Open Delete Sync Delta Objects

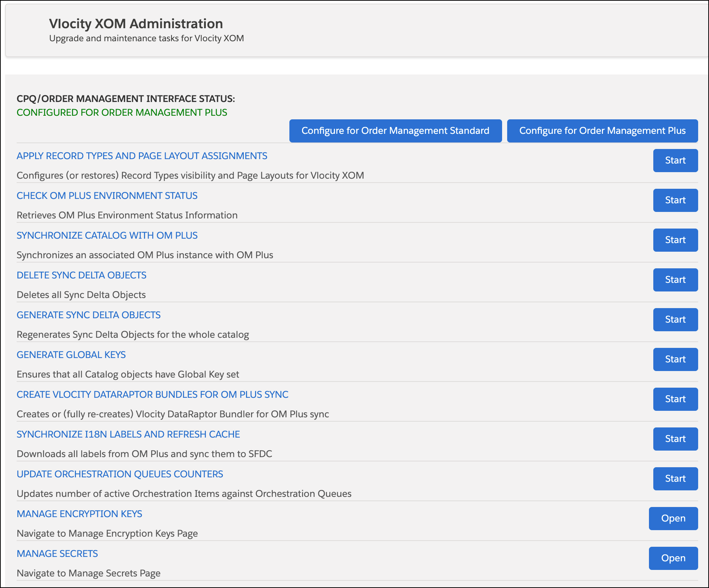81,275
